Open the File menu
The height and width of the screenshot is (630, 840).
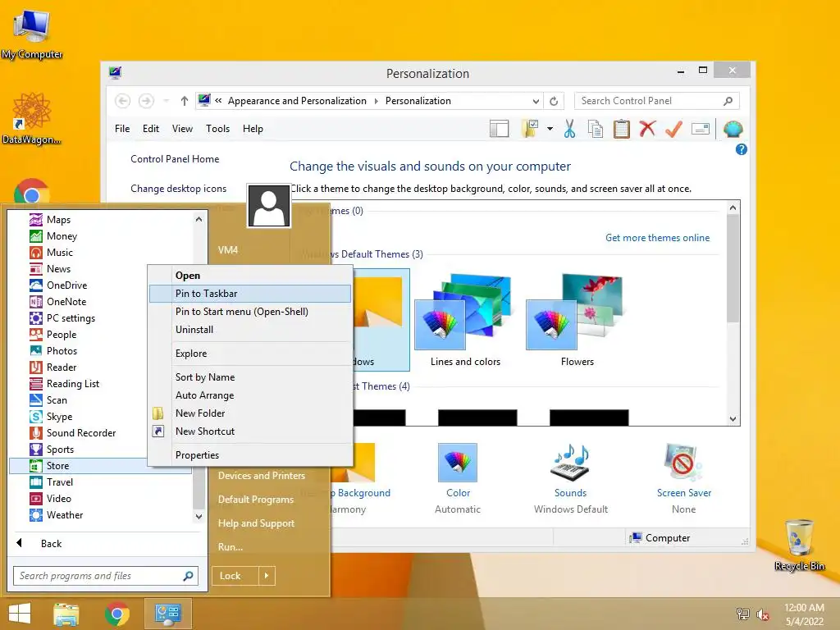[122, 129]
